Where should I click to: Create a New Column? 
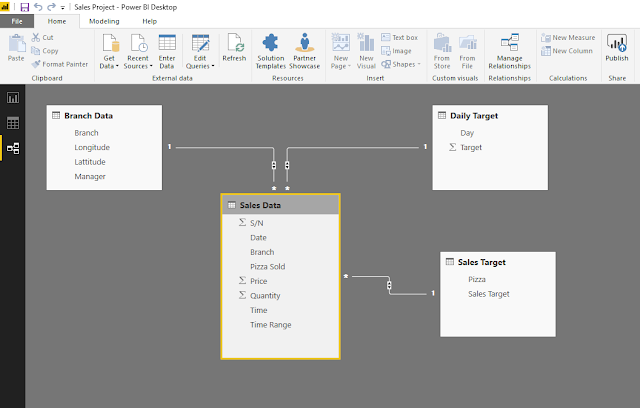(567, 51)
